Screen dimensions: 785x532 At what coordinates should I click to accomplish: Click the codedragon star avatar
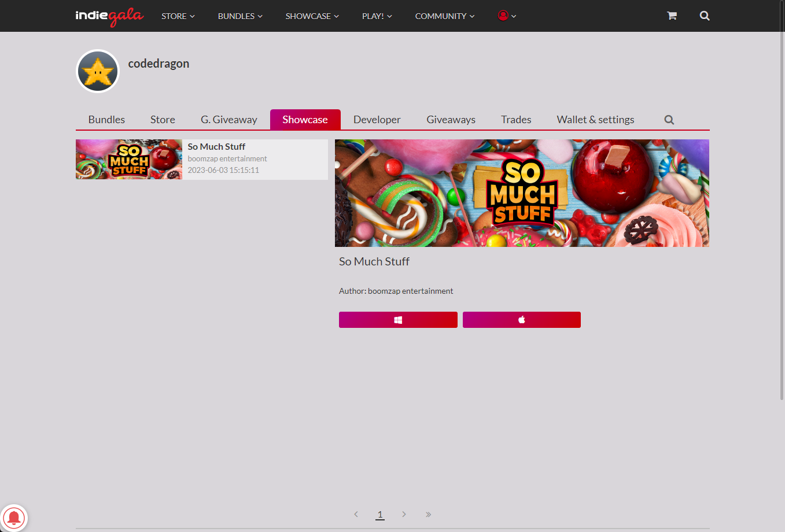[98, 71]
